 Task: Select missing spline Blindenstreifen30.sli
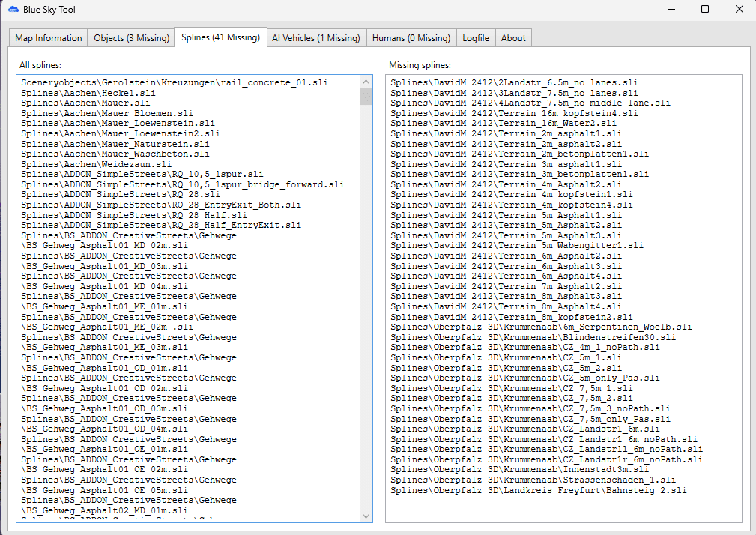(x=533, y=337)
